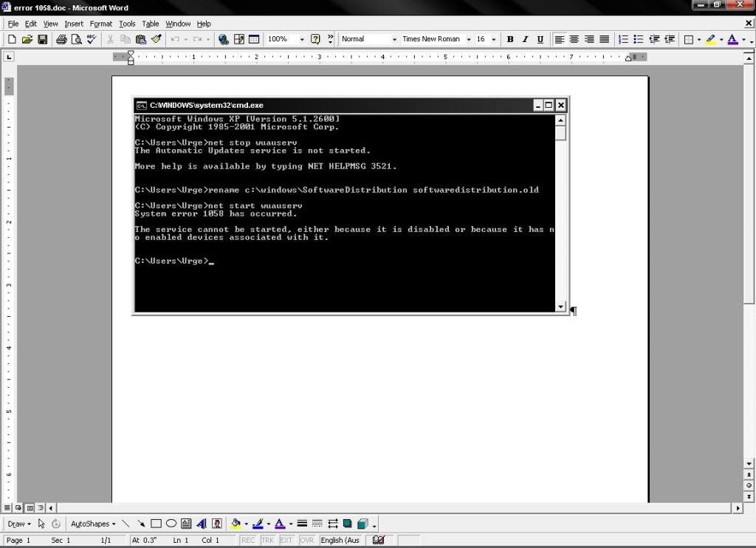Set paragraph alignment to Align Right
The image size is (756, 548).
click(x=589, y=40)
